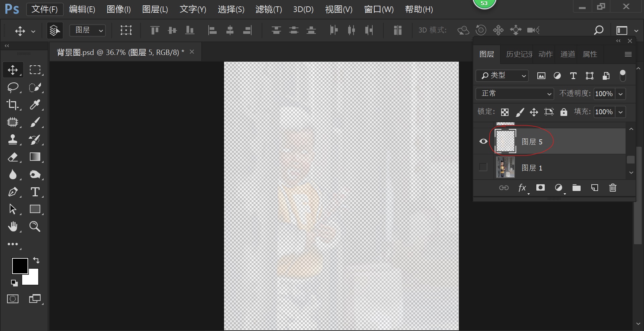Select the Quick Selection tool
This screenshot has height=331, width=644.
(x=35, y=87)
